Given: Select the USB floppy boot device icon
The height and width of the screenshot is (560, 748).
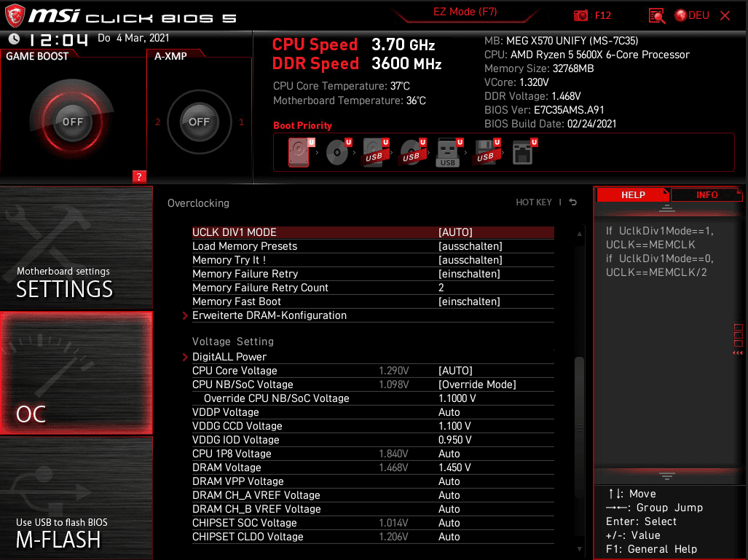Looking at the screenshot, I should [x=487, y=152].
